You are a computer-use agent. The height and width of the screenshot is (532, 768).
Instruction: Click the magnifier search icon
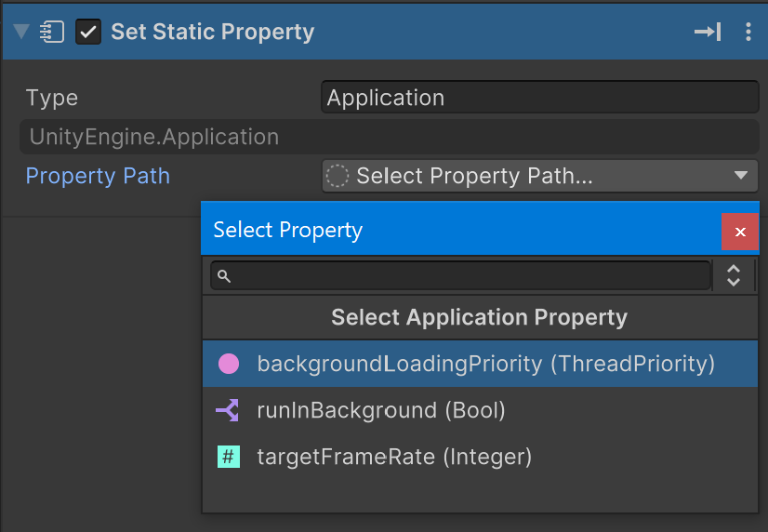click(x=224, y=276)
